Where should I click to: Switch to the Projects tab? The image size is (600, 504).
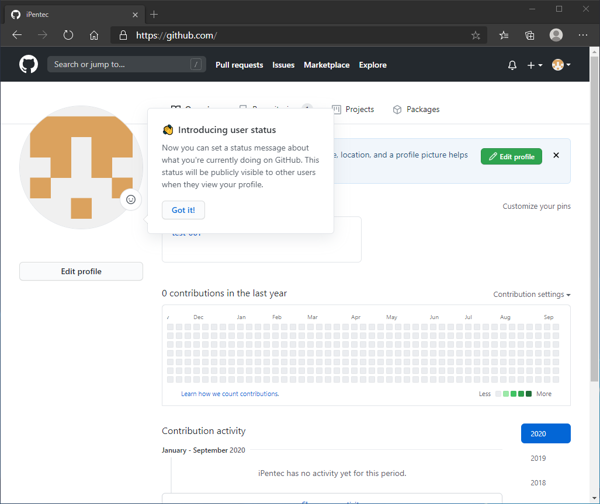pyautogui.click(x=353, y=109)
